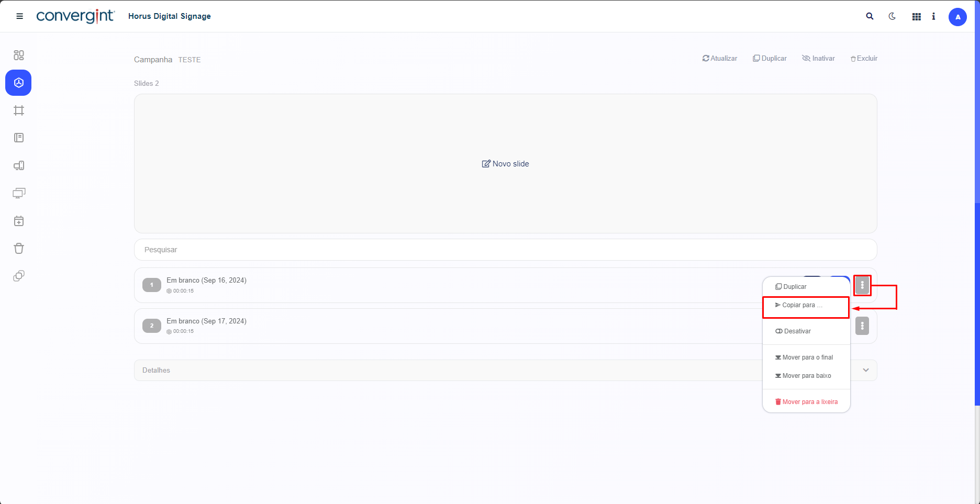Open the calendar schedule sidebar icon
The height and width of the screenshot is (504, 980).
(19, 221)
